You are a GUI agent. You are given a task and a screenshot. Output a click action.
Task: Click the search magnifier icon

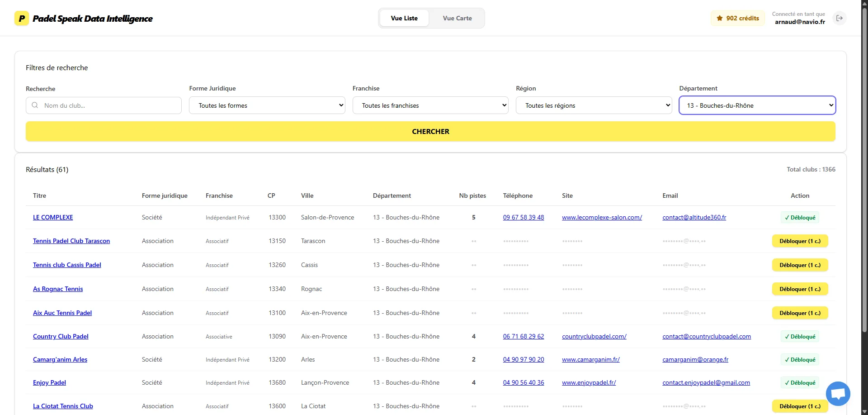[x=35, y=105]
